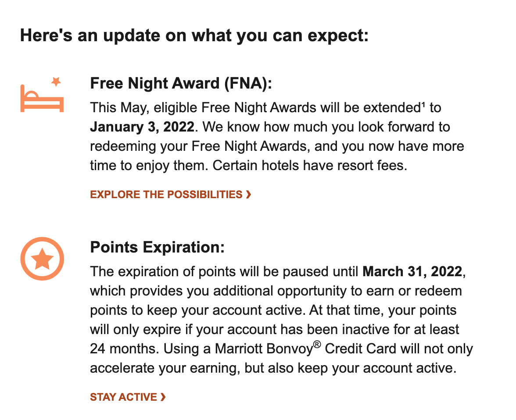Screen dimensions: 516x420
Task: Click the accelerate your earning sentence
Action: (x=273, y=368)
